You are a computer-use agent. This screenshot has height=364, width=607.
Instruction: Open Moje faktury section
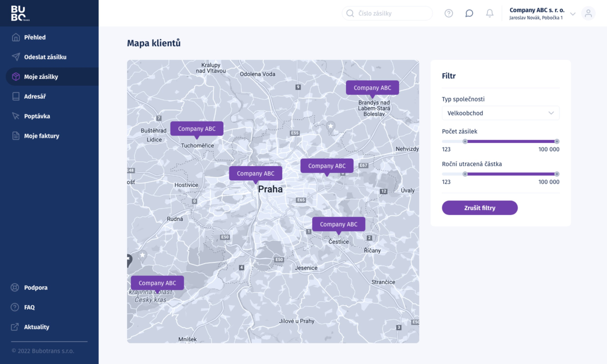coord(42,136)
